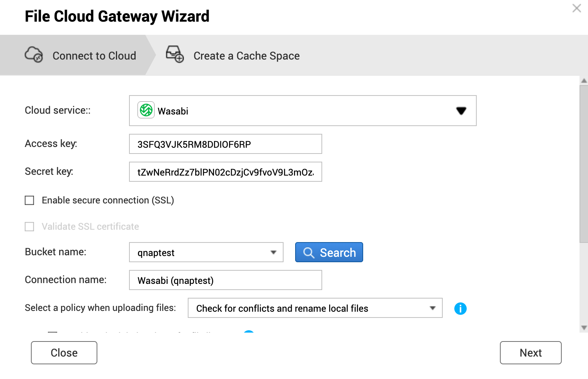Image resolution: width=588 pixels, height=379 pixels.
Task: Switch to Connect to Cloud step
Action: tap(77, 55)
